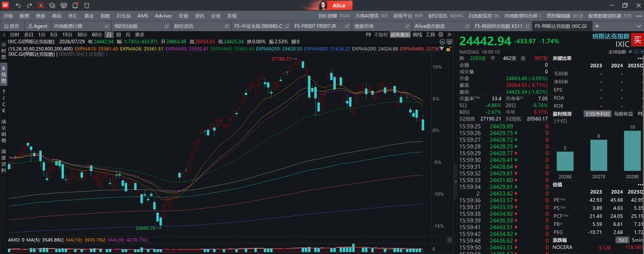Expand the 更多 periods dropdown

[140, 35]
